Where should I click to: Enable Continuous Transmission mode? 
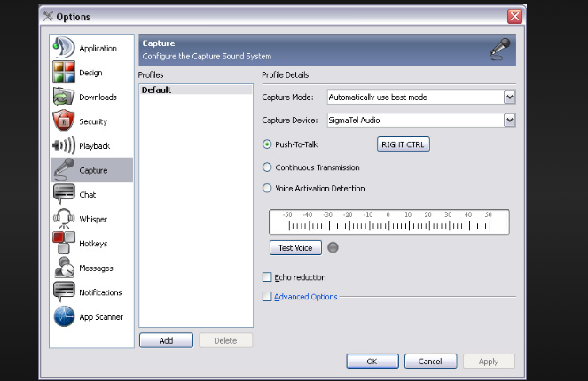coord(267,167)
